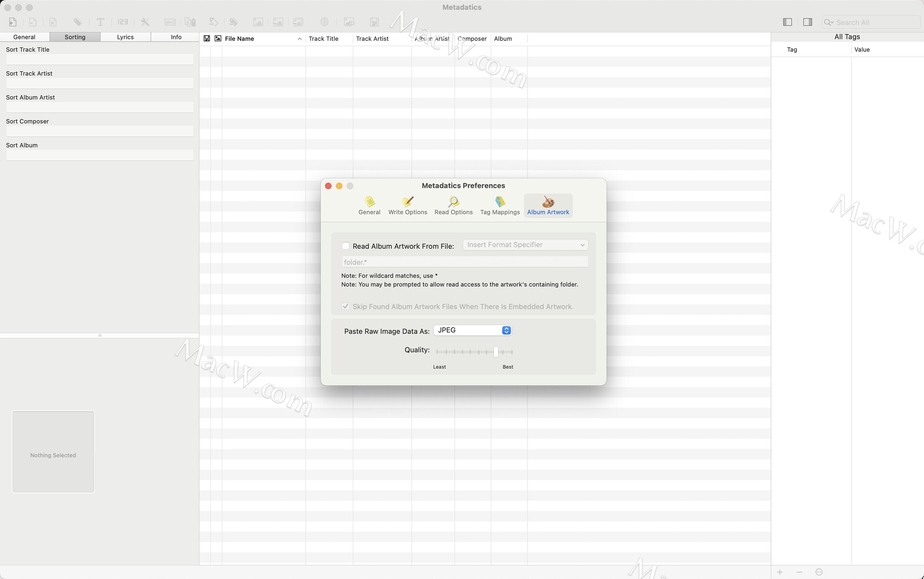Switch to Tag Mappings preferences tab

(x=500, y=206)
